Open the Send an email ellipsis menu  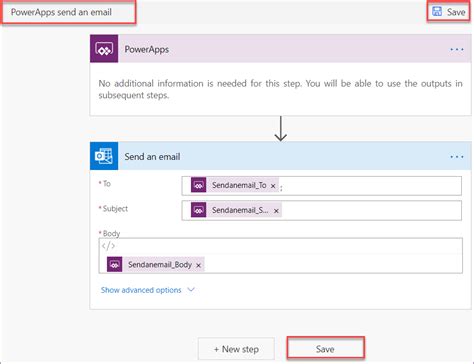[457, 157]
